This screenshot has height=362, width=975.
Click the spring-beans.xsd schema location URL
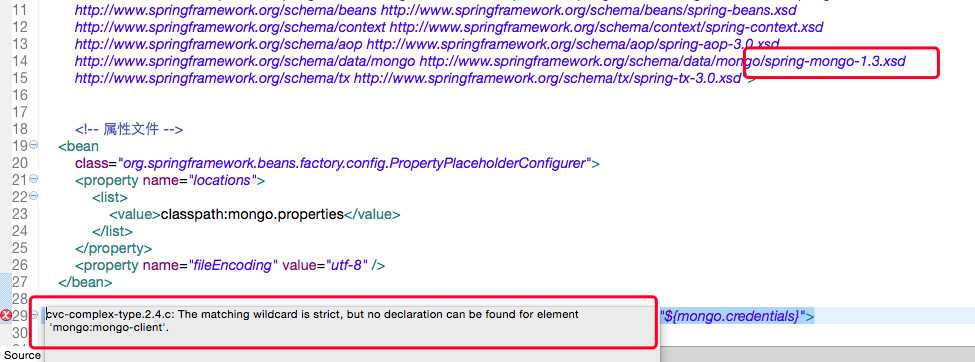point(588,11)
